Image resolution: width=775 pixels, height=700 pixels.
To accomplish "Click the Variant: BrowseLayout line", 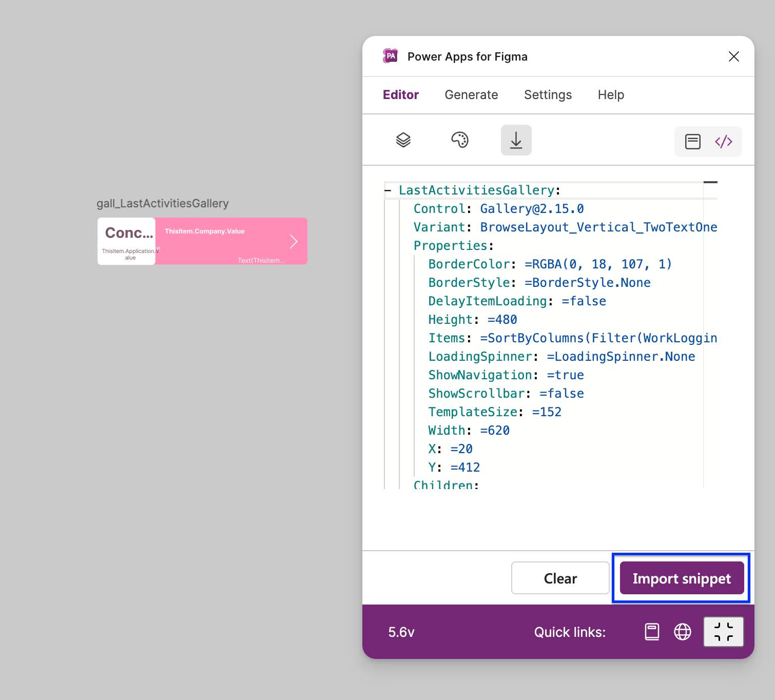I will (566, 227).
